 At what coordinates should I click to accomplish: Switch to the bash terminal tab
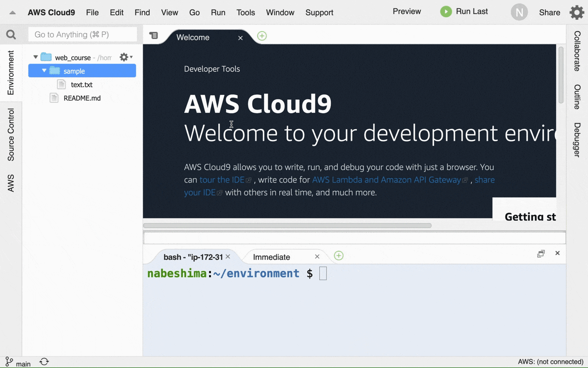(193, 257)
